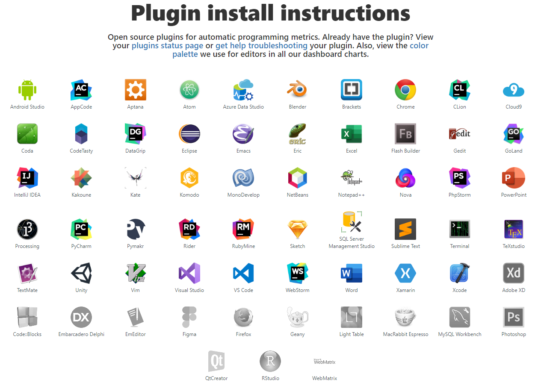Click the Flash Builder icon

click(405, 134)
